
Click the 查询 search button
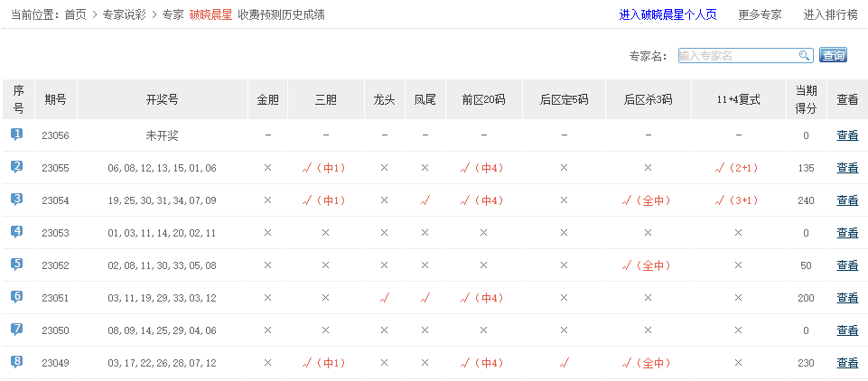(x=833, y=56)
